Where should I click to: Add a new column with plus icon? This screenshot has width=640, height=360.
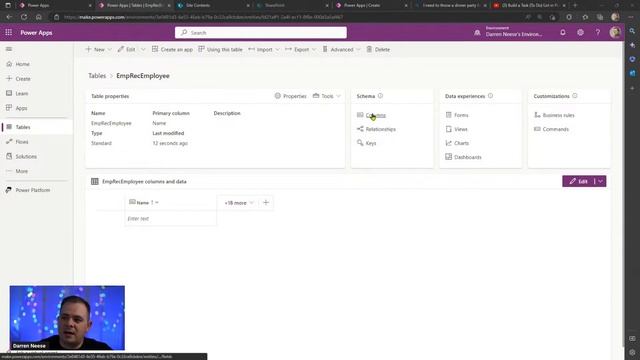[x=266, y=202]
